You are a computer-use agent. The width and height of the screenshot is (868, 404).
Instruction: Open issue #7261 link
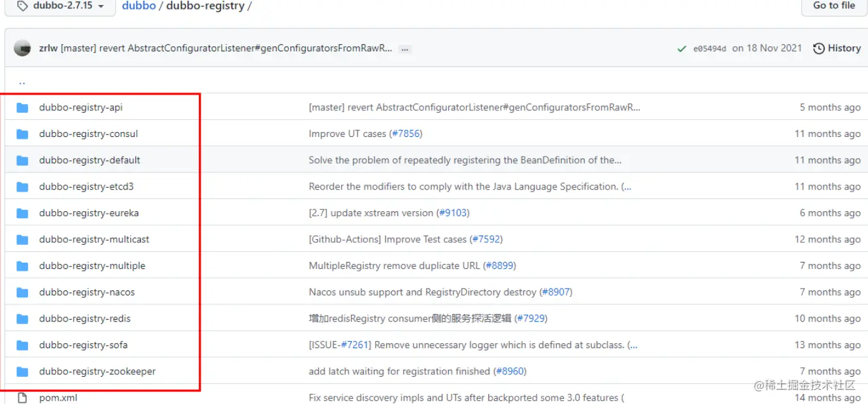(x=355, y=345)
